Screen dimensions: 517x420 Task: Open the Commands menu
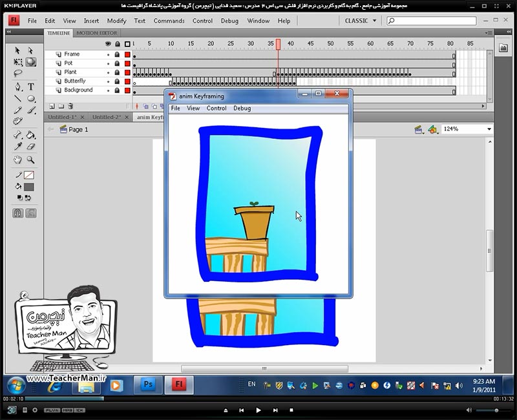[x=169, y=21]
